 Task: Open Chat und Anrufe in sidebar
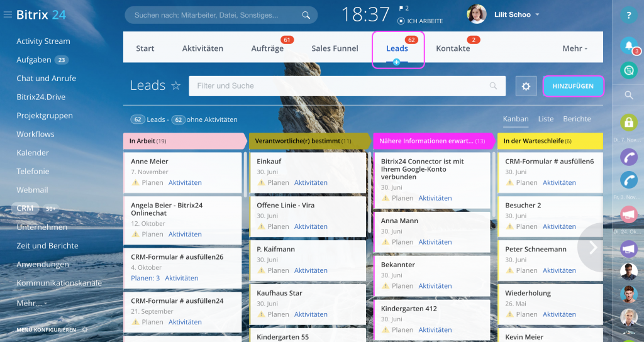(x=46, y=79)
